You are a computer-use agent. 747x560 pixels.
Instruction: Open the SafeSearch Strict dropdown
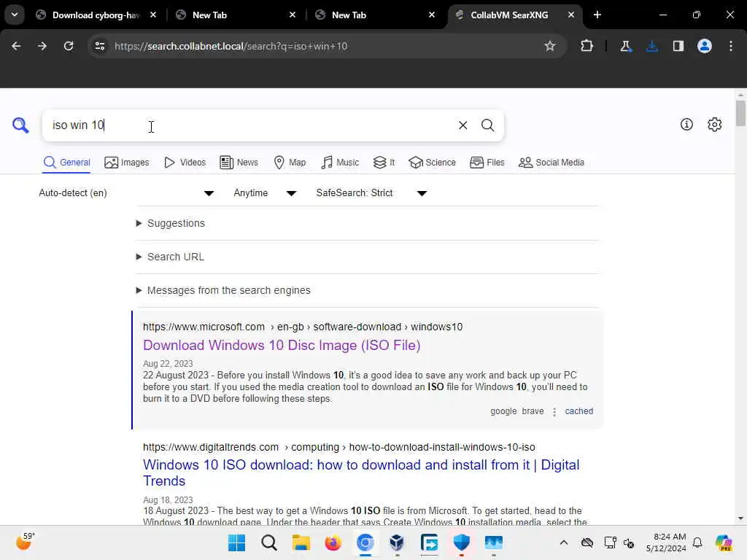click(371, 192)
